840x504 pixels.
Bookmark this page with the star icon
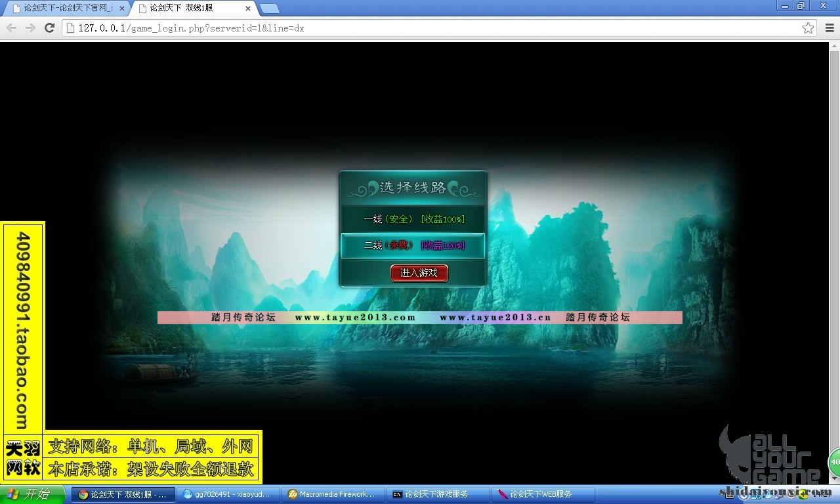[808, 28]
